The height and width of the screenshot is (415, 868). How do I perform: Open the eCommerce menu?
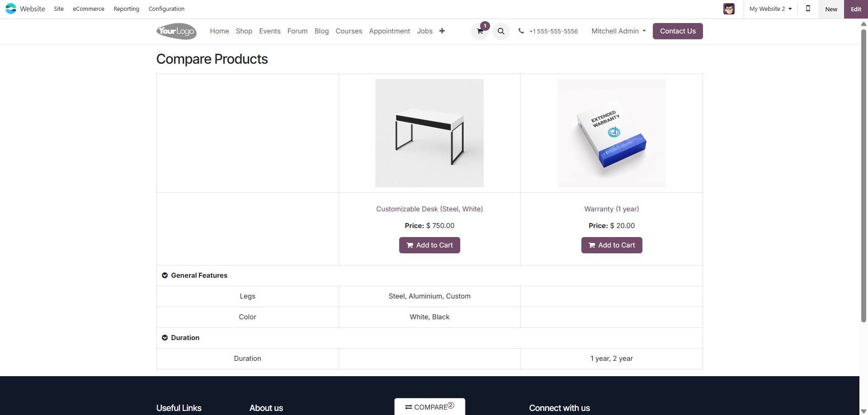coord(89,9)
